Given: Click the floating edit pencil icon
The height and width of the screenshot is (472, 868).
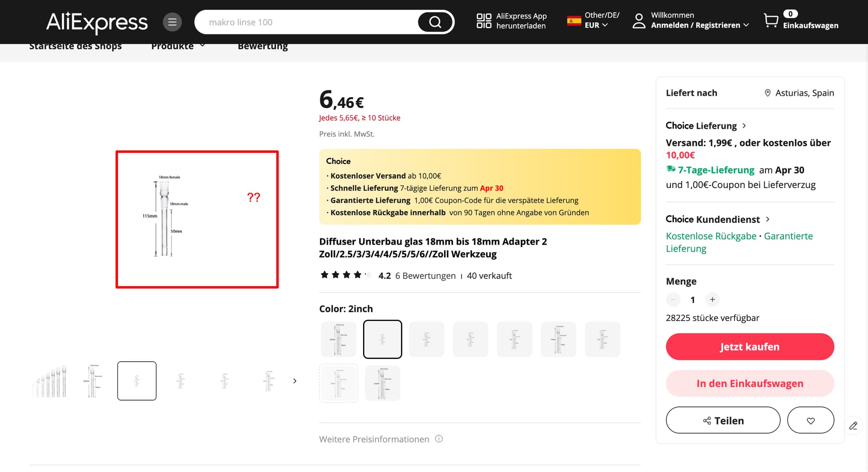Looking at the screenshot, I should tap(853, 426).
